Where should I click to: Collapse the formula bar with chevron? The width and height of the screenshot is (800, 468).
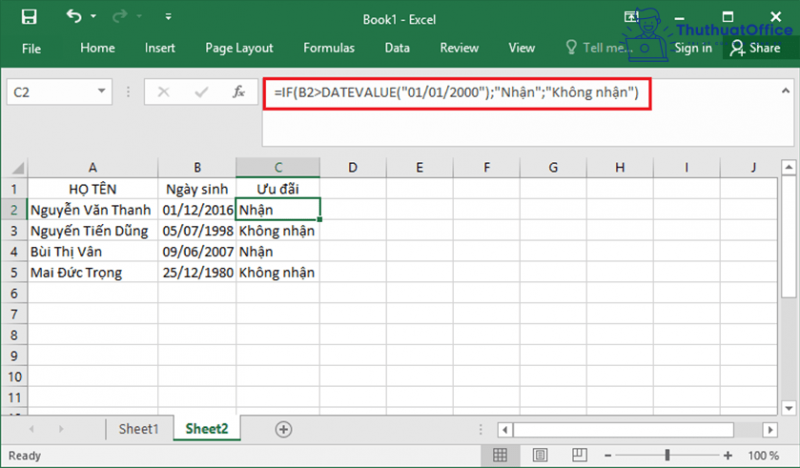tap(785, 91)
